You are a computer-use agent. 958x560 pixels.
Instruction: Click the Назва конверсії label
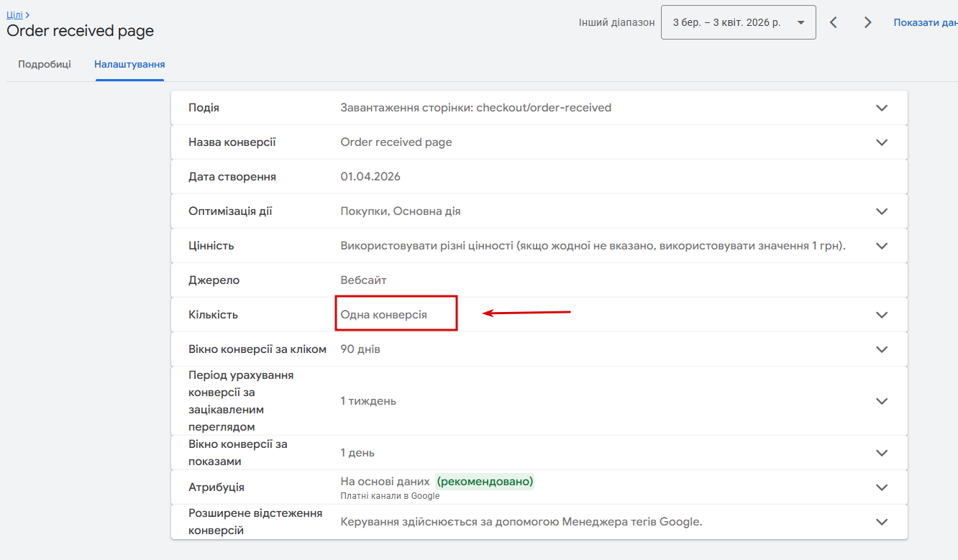[x=232, y=142]
